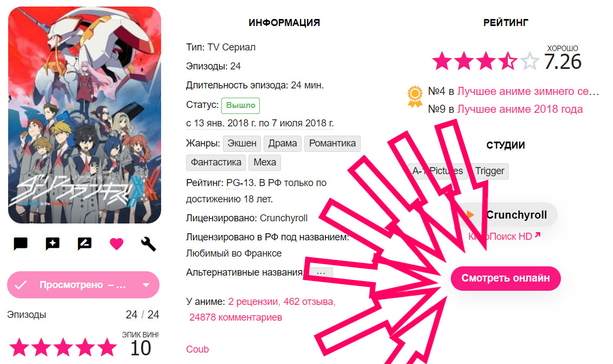
Task: Select the Меха genre tag
Action: (x=265, y=162)
